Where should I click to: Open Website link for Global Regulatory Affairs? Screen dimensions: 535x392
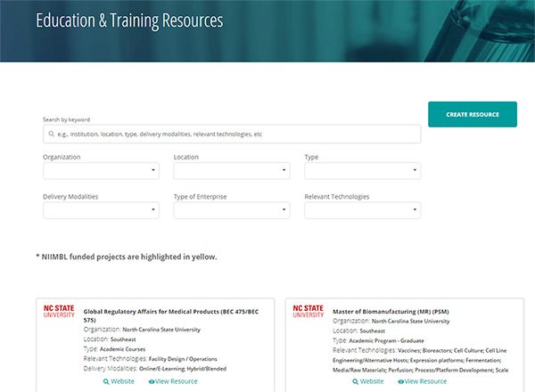pyautogui.click(x=119, y=381)
